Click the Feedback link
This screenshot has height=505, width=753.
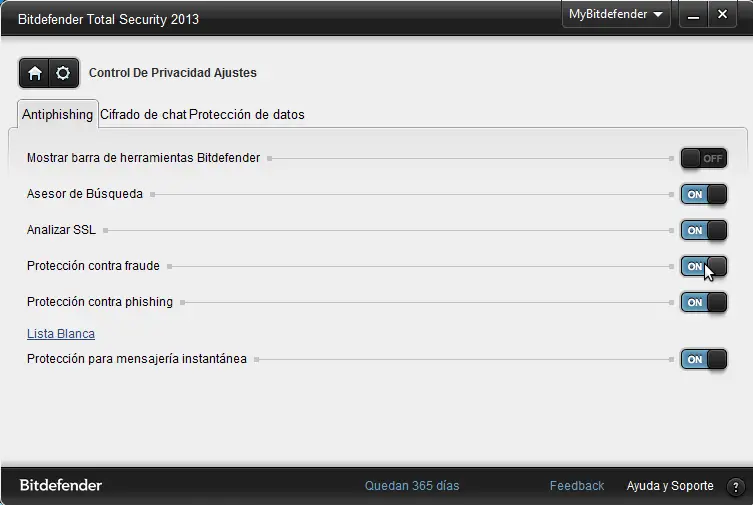[577, 486]
